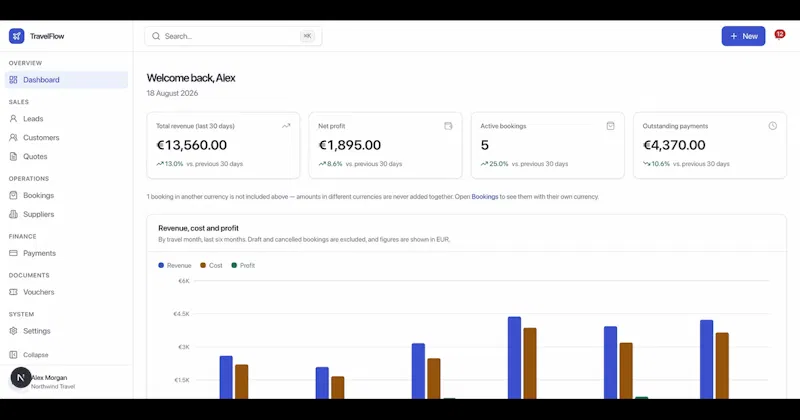Screen dimensions: 800x420
Task: Open Settings under System
Action: click(x=66, y=331)
